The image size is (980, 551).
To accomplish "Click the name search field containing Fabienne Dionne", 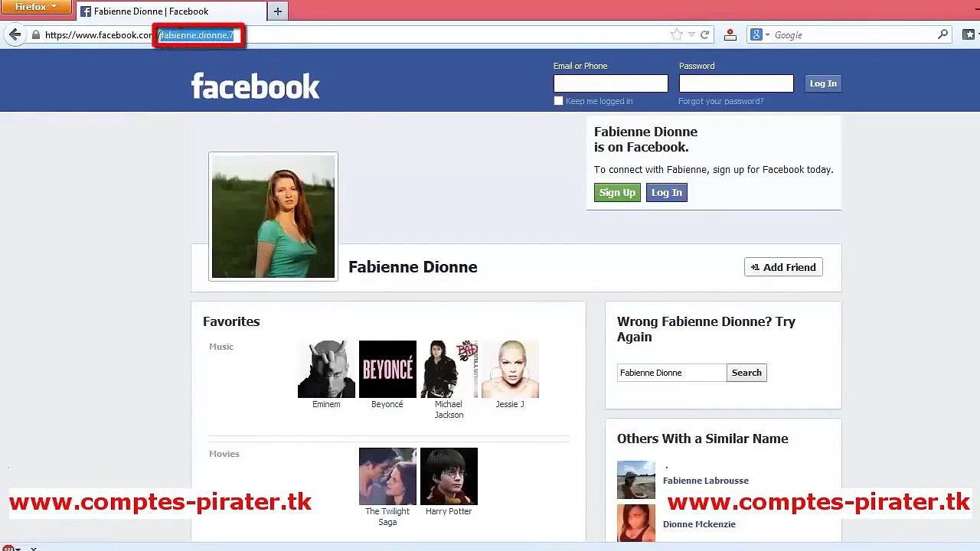I will (x=671, y=373).
